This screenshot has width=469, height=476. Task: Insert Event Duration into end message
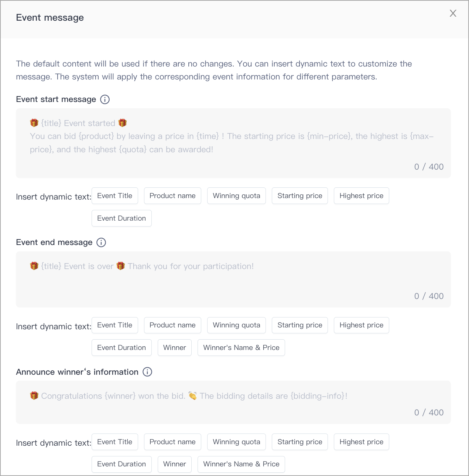(x=121, y=348)
